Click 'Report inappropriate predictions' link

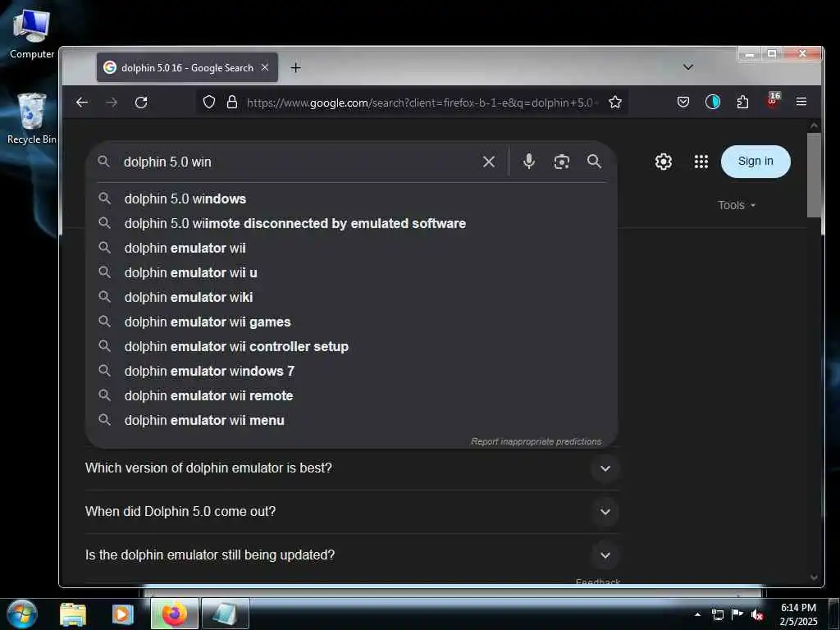[x=536, y=441]
